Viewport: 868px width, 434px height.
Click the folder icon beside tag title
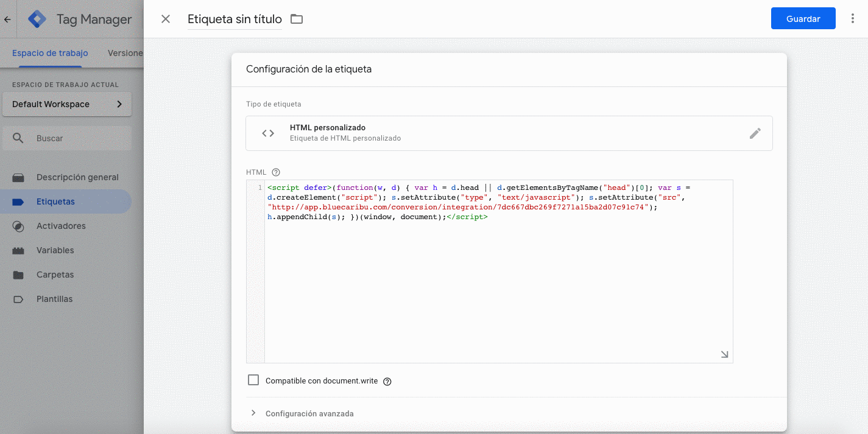pos(297,19)
